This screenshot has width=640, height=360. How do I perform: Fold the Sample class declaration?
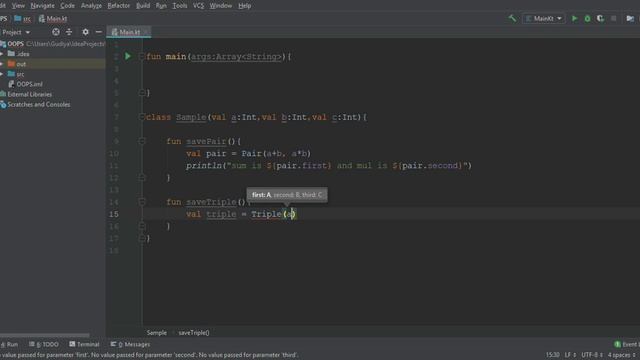[142, 117]
